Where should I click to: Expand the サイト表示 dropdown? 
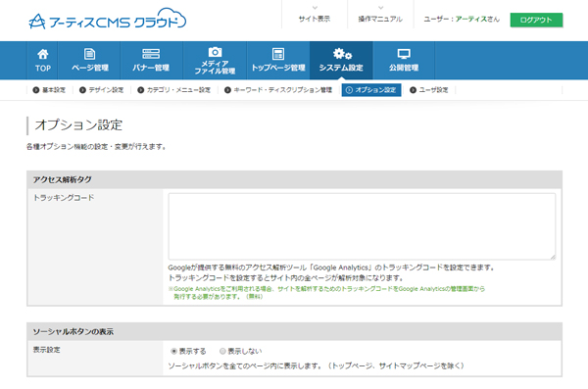[315, 15]
